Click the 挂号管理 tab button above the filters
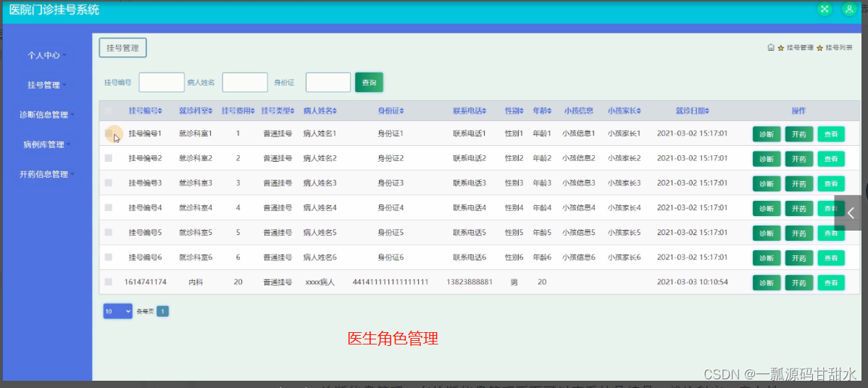Image resolution: width=868 pixels, height=388 pixels. (x=123, y=48)
